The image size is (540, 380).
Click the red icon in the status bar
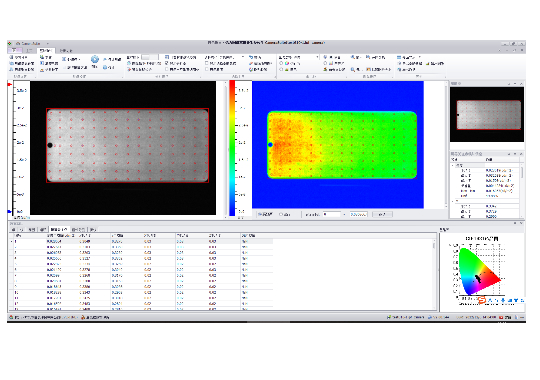(501, 317)
